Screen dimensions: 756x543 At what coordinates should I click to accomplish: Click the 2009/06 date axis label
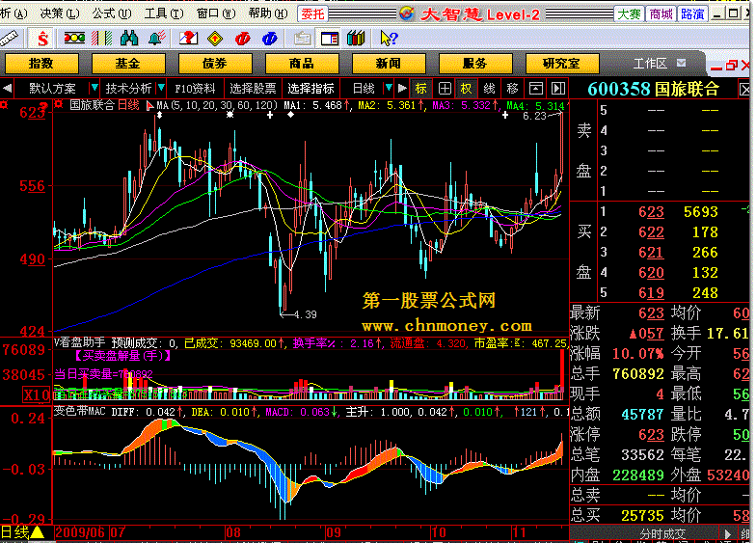(x=80, y=532)
